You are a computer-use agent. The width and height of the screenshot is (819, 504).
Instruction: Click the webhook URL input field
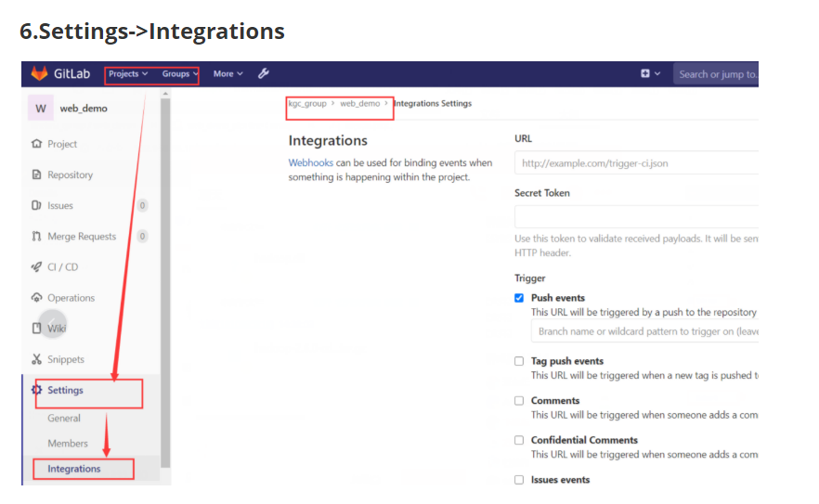(636, 163)
